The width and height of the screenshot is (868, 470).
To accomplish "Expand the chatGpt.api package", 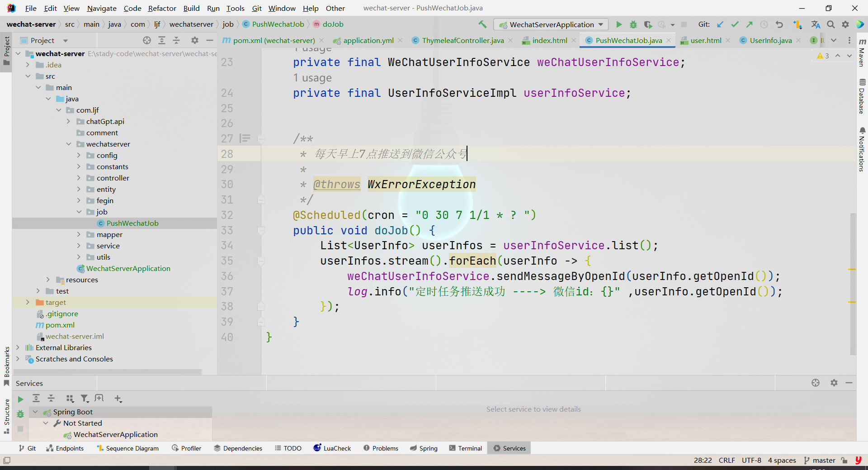I will 68,121.
